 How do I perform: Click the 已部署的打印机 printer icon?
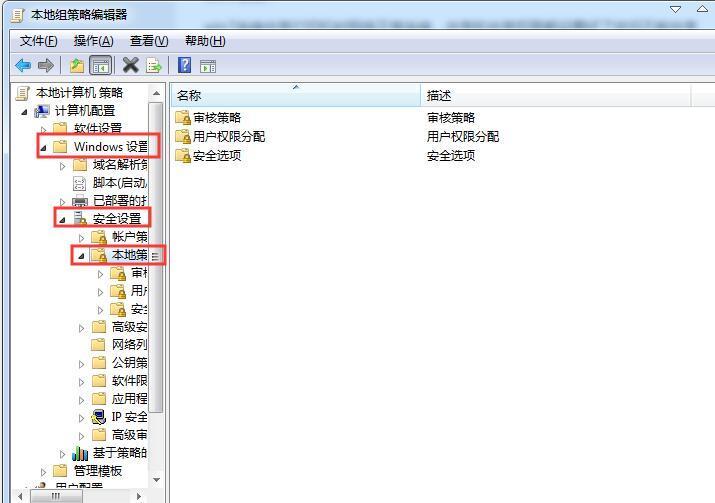tap(80, 201)
